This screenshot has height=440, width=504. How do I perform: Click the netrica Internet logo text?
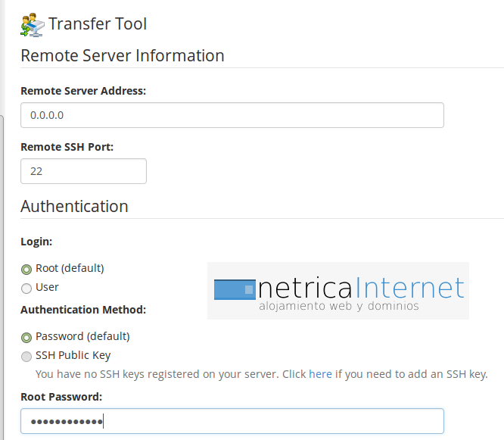pos(361,288)
